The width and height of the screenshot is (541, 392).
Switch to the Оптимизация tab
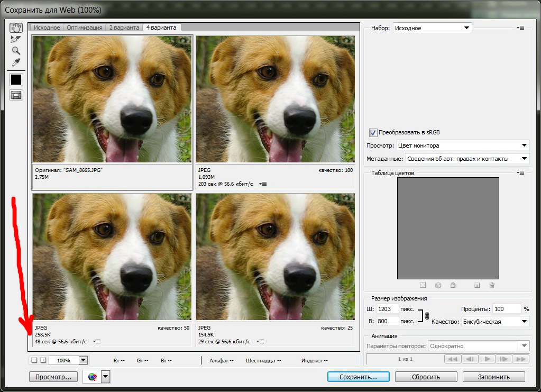[x=85, y=28]
